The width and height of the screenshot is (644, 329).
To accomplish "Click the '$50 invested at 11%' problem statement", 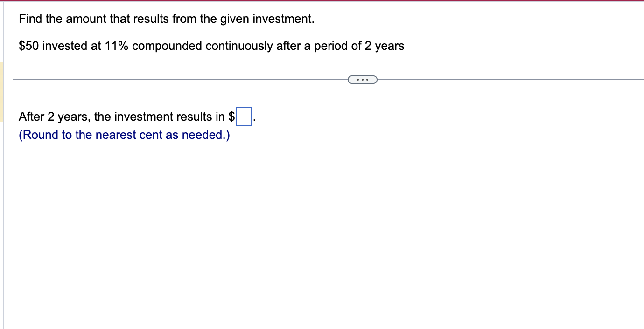I will (x=211, y=46).
